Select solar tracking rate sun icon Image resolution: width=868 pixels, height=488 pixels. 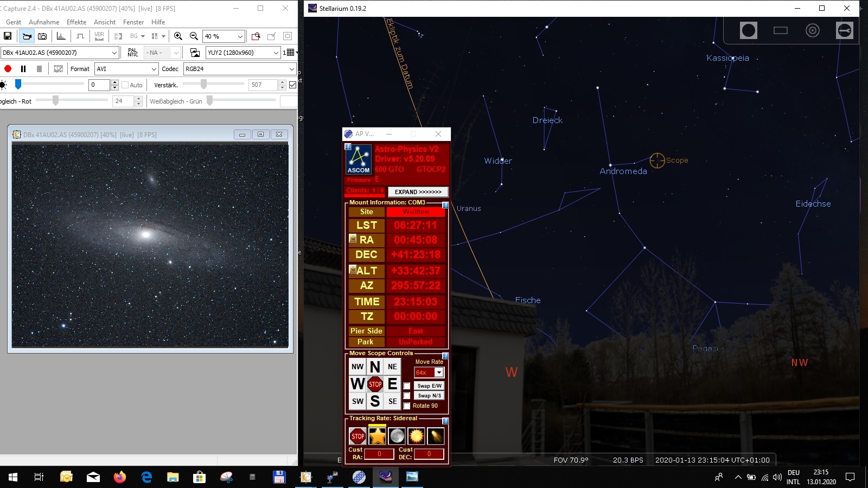[416, 436]
